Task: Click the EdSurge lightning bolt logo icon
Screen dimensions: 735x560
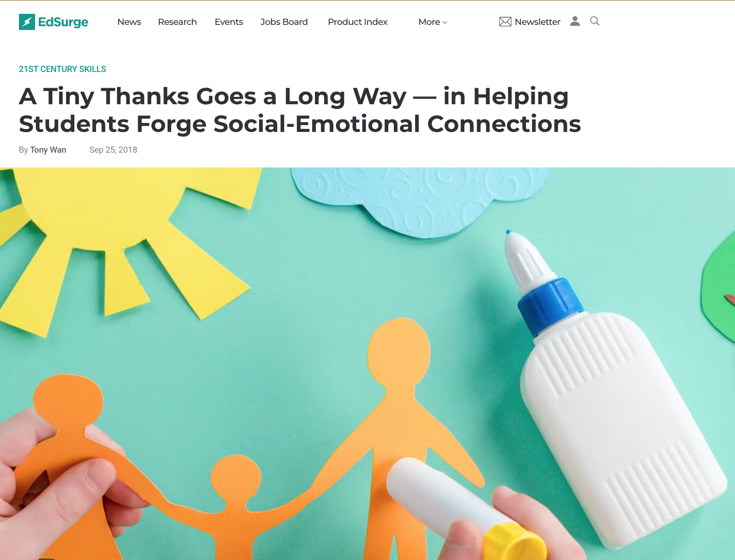Action: [27, 22]
